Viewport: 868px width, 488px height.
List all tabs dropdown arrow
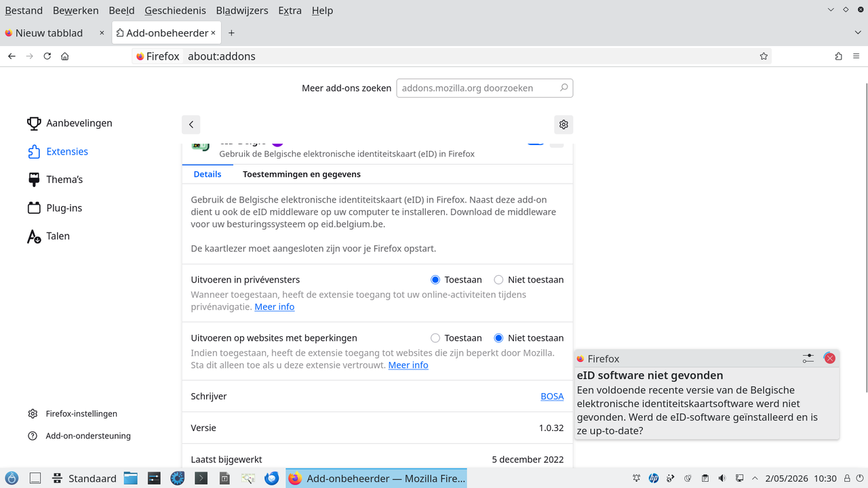pyautogui.click(x=858, y=33)
